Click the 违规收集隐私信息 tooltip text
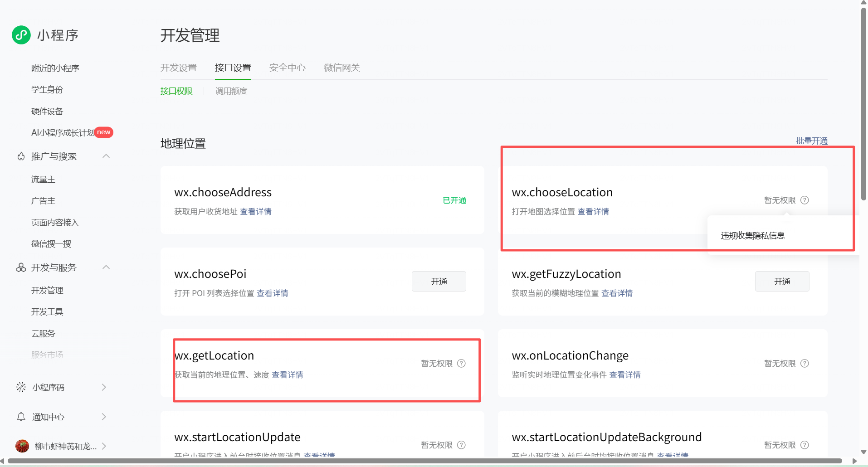This screenshot has width=868, height=467. [x=753, y=236]
